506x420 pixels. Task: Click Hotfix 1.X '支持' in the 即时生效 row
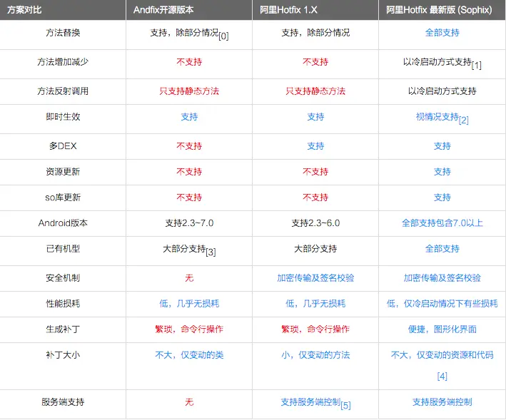pos(315,117)
